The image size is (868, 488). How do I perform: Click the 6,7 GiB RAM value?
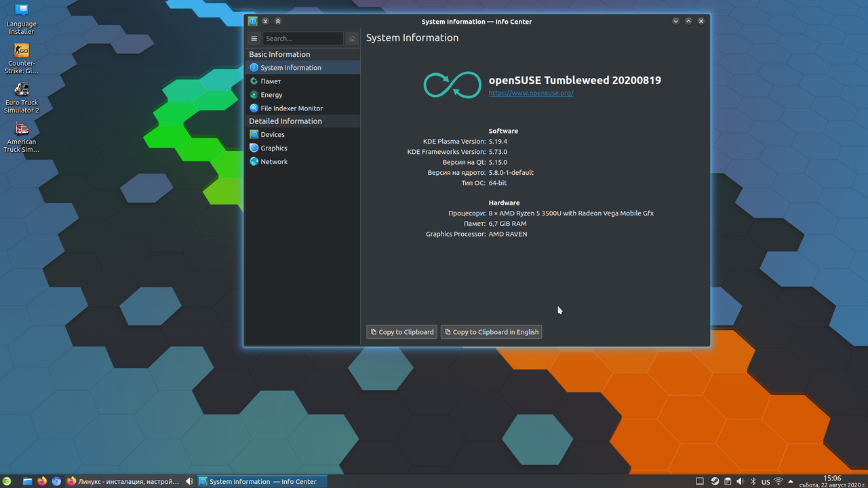507,224
